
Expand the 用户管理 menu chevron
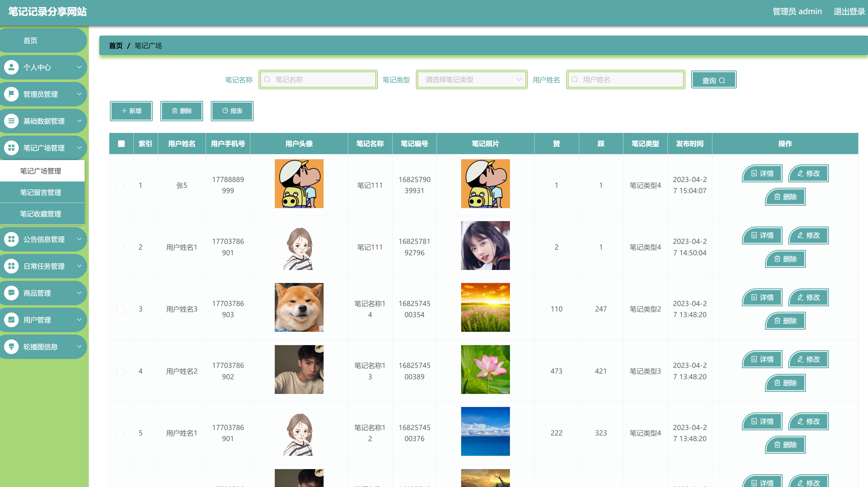click(x=79, y=320)
